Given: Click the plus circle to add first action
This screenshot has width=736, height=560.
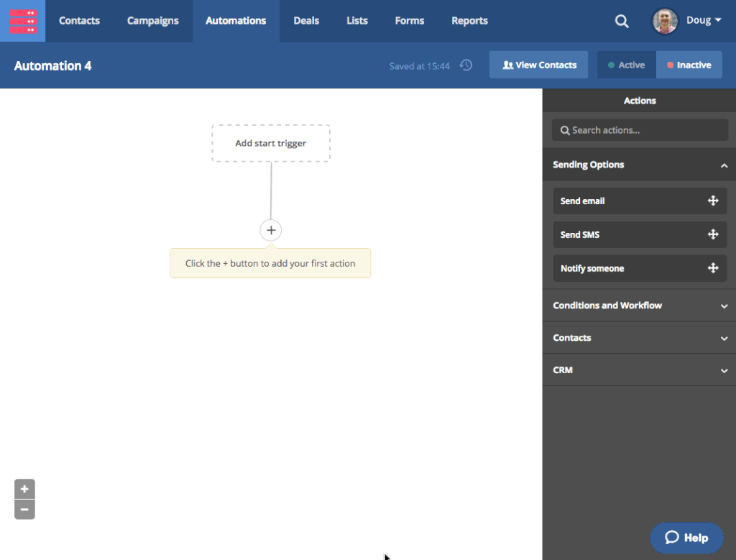Looking at the screenshot, I should coord(271,230).
